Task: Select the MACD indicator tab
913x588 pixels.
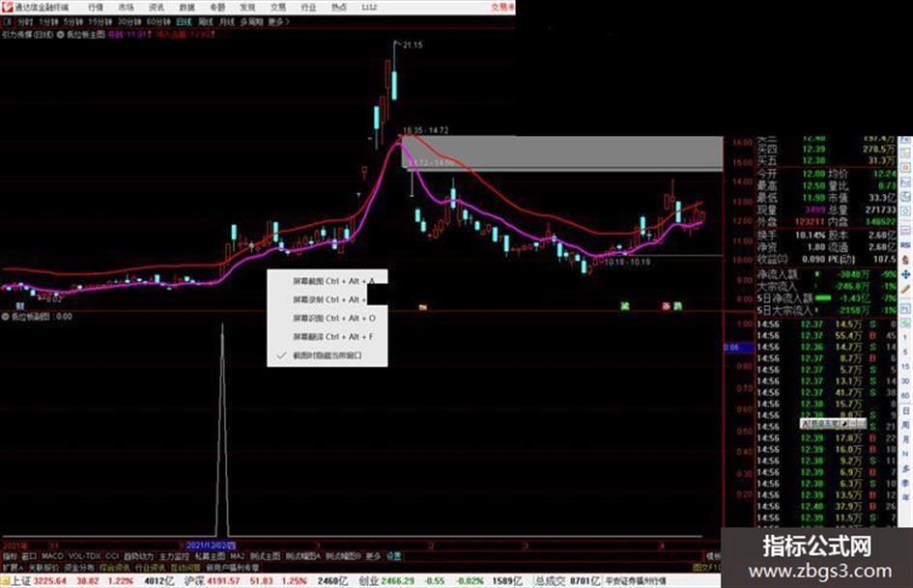Action: (x=52, y=556)
